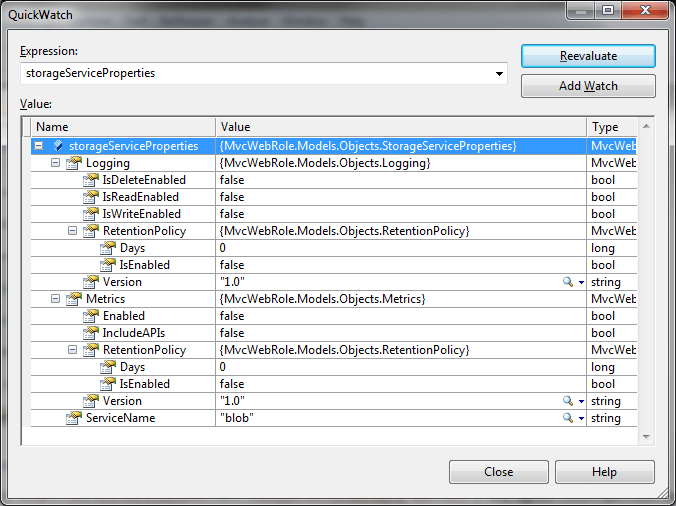Close QuickWatch via title bar X

(645, 10)
